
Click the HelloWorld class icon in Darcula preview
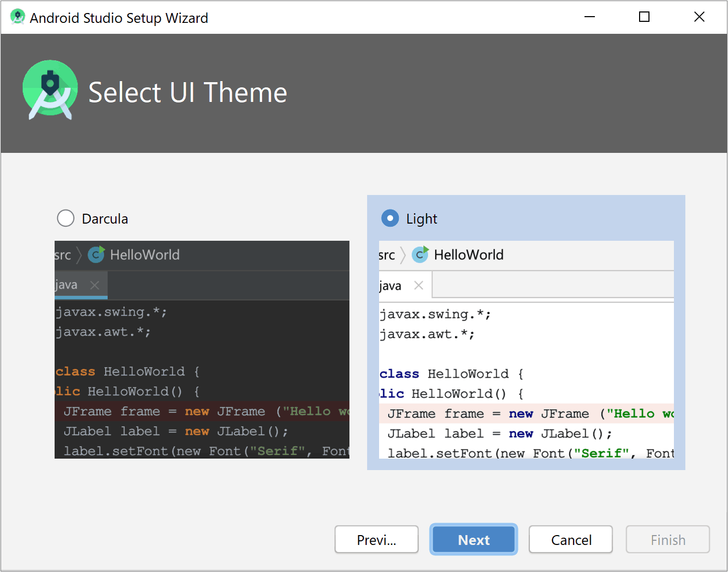pyautogui.click(x=96, y=254)
